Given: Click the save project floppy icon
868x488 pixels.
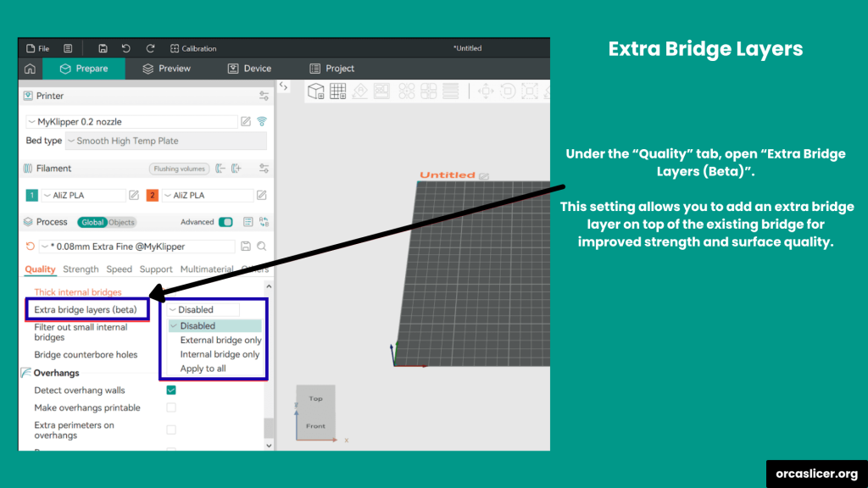Looking at the screenshot, I should (103, 48).
